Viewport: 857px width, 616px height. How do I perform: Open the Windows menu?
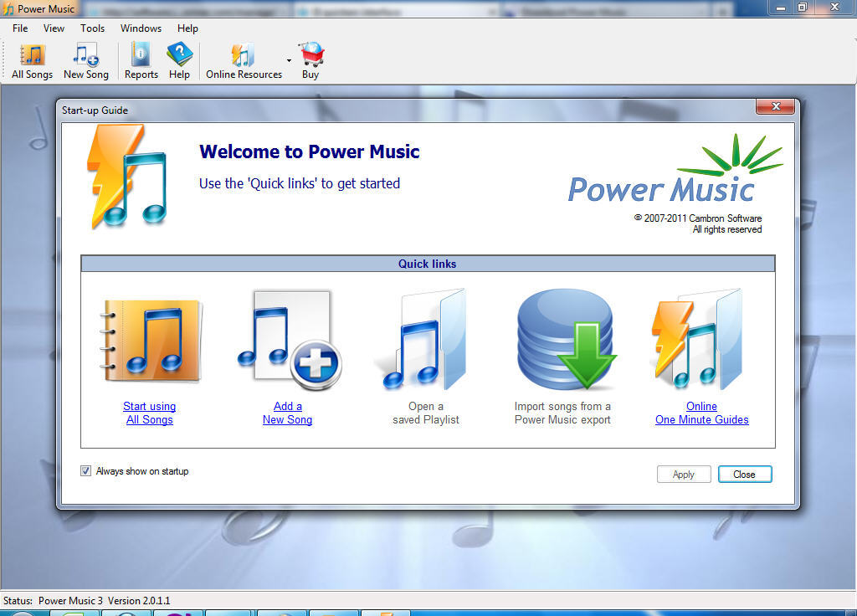point(141,28)
